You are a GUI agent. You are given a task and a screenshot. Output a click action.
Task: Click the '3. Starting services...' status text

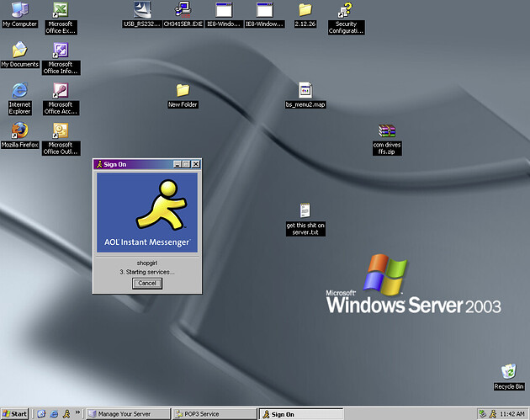pos(147,272)
